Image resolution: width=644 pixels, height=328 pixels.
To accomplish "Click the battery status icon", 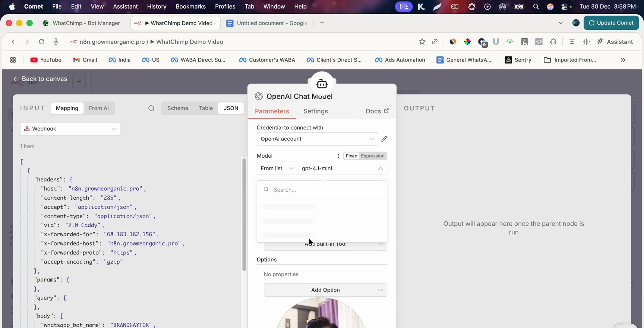I will tap(519, 7).
